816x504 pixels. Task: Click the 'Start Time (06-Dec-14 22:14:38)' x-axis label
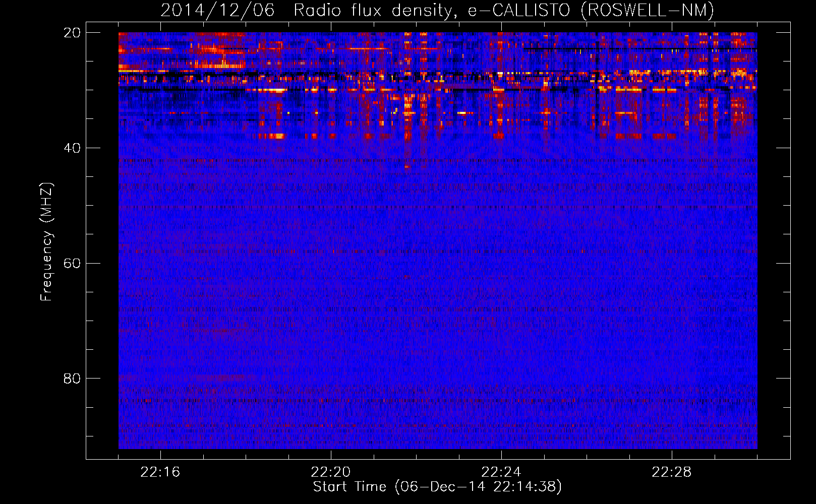tap(437, 487)
